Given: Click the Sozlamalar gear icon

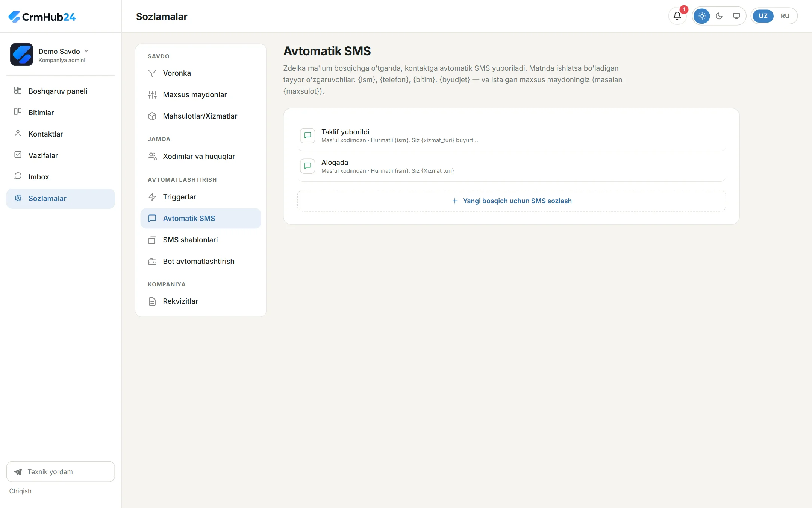Looking at the screenshot, I should pos(18,198).
